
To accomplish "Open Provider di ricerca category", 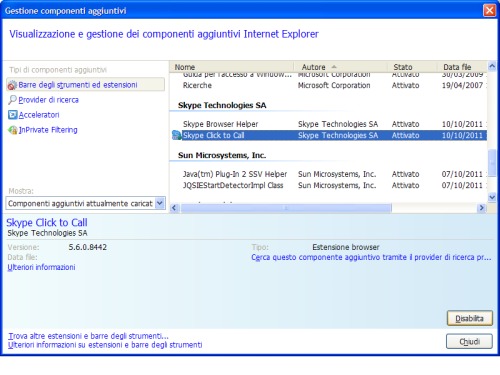I will pos(48,100).
